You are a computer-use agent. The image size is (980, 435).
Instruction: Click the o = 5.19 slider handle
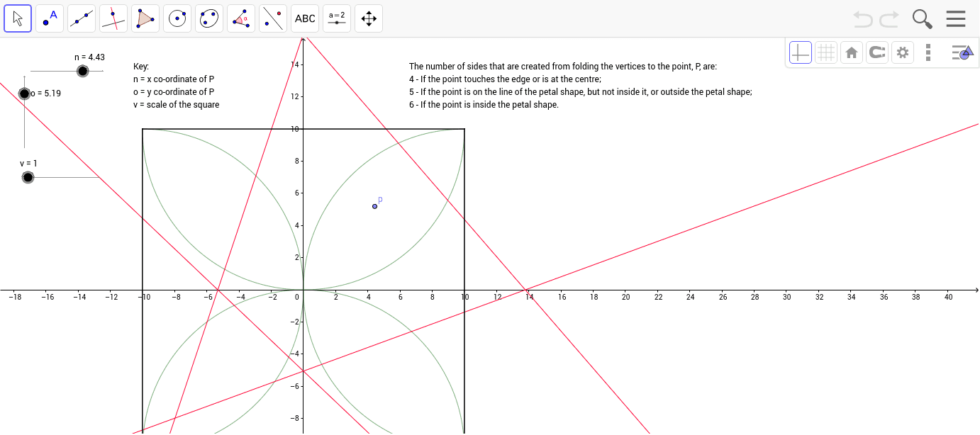pos(25,94)
